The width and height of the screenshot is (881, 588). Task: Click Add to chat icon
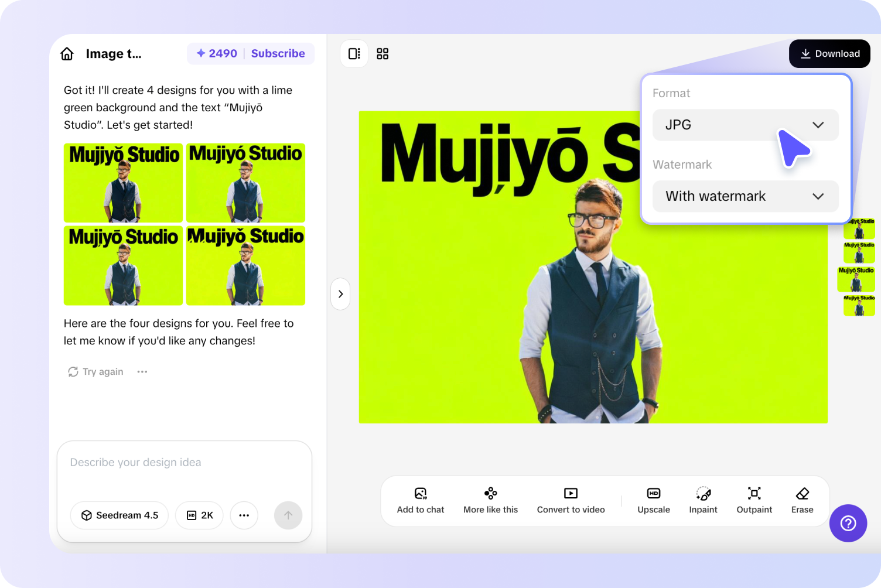(420, 500)
